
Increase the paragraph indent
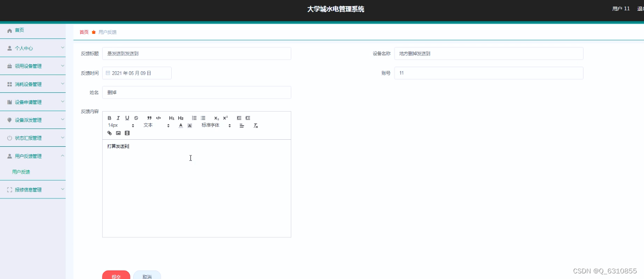tap(248, 118)
